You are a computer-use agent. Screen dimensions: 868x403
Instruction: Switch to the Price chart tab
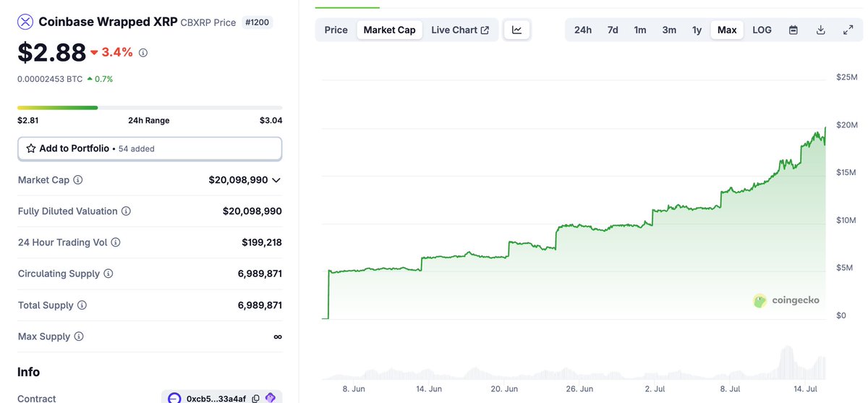click(336, 30)
